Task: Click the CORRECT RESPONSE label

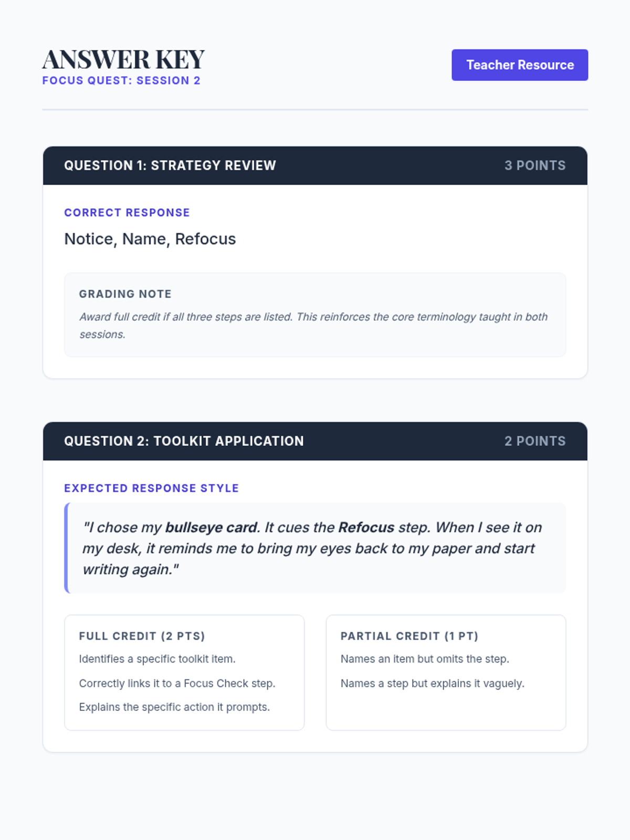Action: (127, 213)
